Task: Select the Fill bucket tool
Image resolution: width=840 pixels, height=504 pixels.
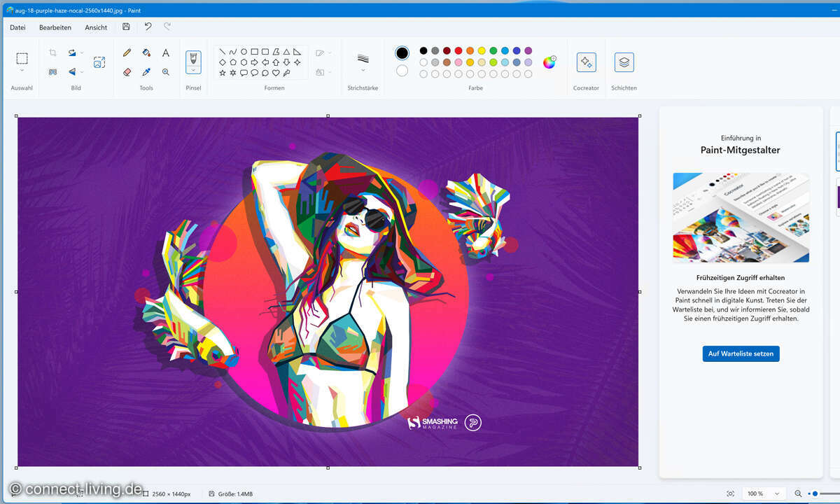Action: coord(146,52)
